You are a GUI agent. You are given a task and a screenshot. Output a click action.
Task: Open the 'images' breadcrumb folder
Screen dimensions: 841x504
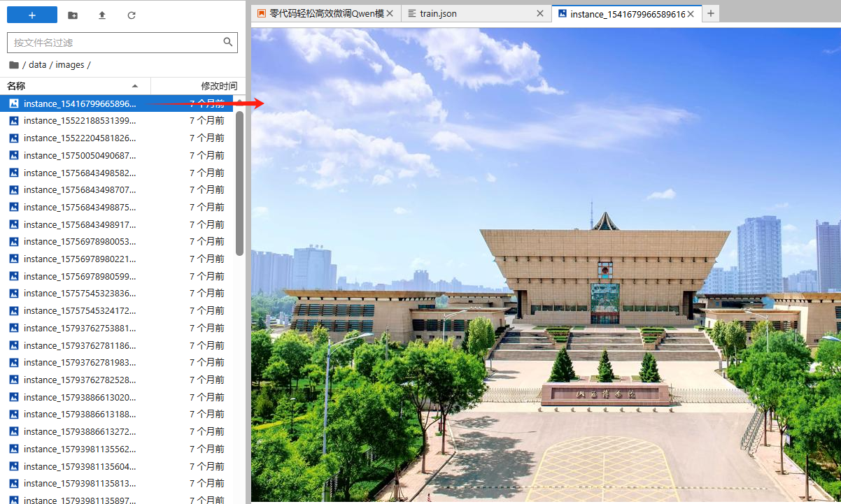(x=70, y=65)
